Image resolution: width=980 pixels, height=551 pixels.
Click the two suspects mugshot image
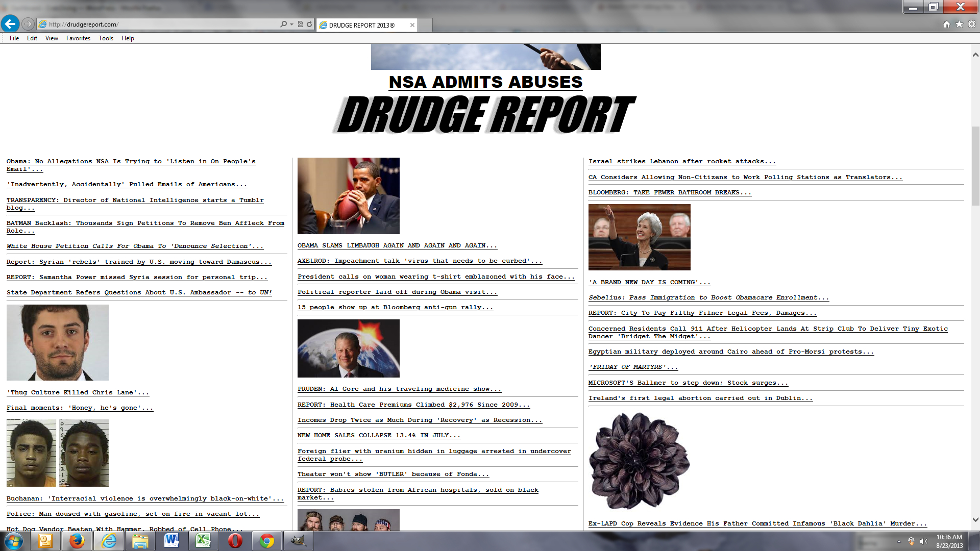[x=58, y=453]
